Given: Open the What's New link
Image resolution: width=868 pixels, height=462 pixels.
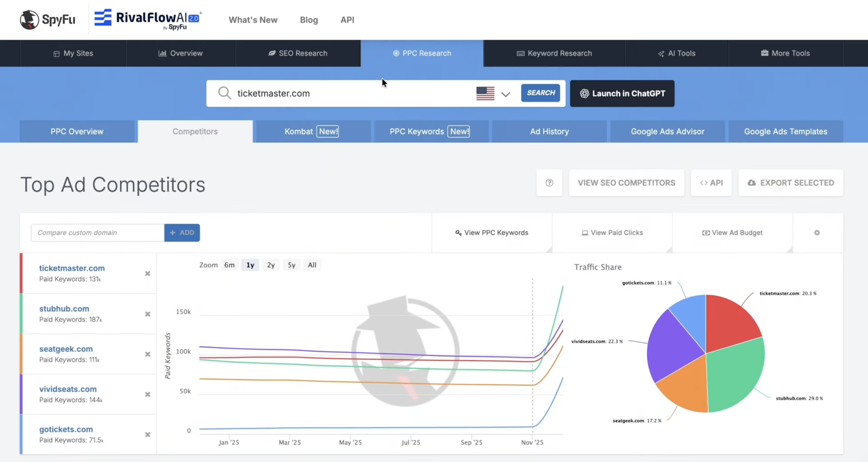Looking at the screenshot, I should [253, 20].
